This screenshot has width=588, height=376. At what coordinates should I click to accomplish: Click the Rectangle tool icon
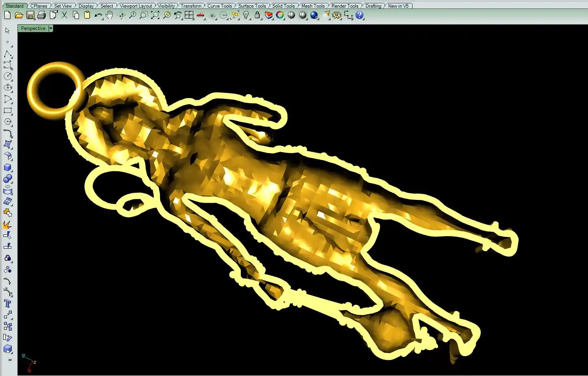pyautogui.click(x=8, y=110)
